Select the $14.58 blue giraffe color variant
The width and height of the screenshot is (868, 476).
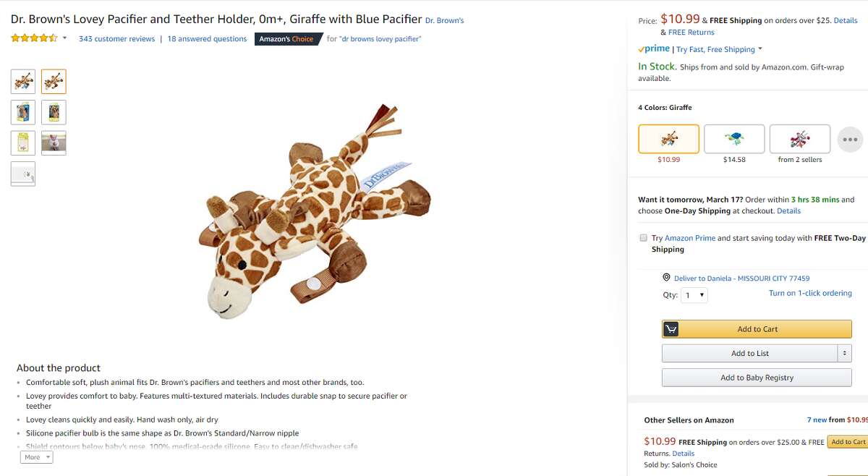[734, 138]
